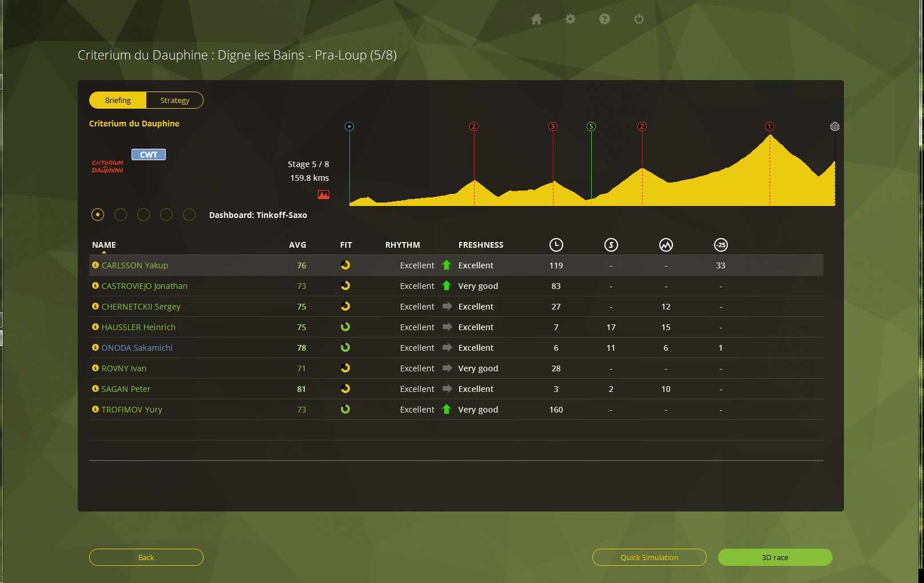Click the 'Dashboard: Tinkoff-Saxo' label
Image resolution: width=924 pixels, height=583 pixels.
(258, 215)
